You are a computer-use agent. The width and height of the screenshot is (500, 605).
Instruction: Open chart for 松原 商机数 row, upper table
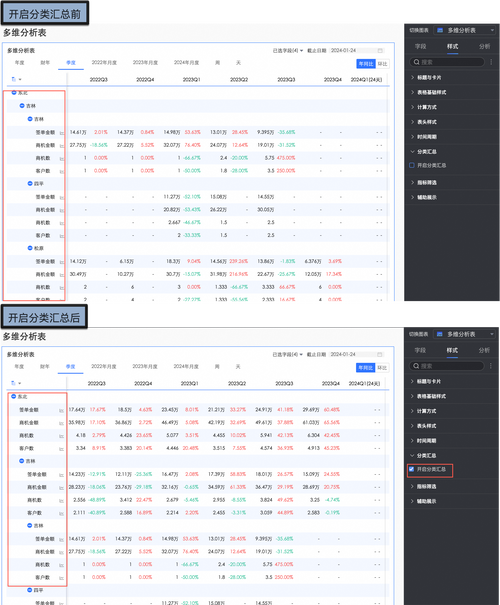62,287
